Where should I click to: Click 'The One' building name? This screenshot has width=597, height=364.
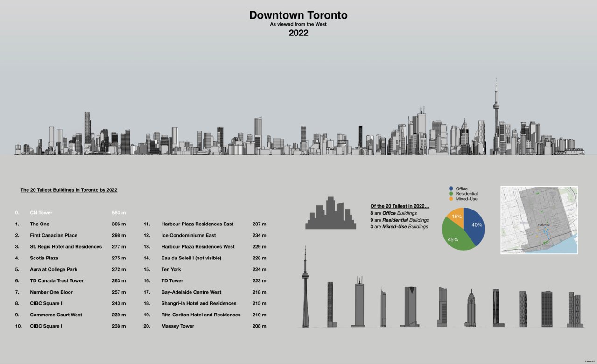[40, 224]
